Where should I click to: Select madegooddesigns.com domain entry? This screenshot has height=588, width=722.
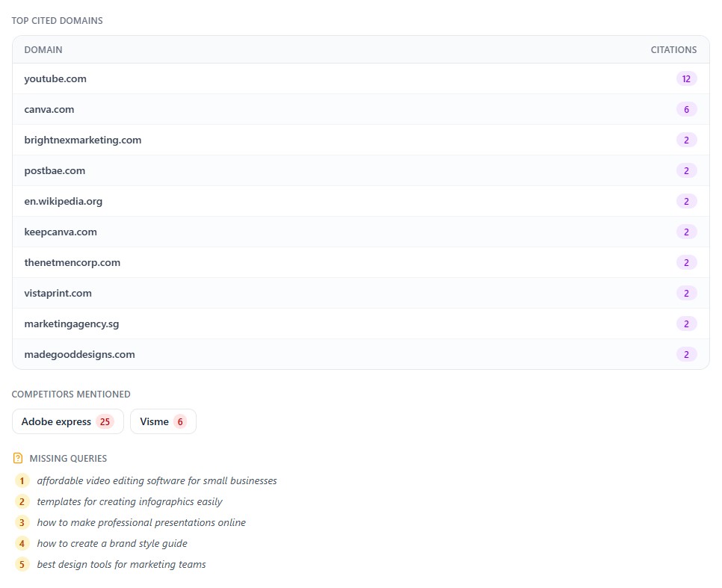80,355
